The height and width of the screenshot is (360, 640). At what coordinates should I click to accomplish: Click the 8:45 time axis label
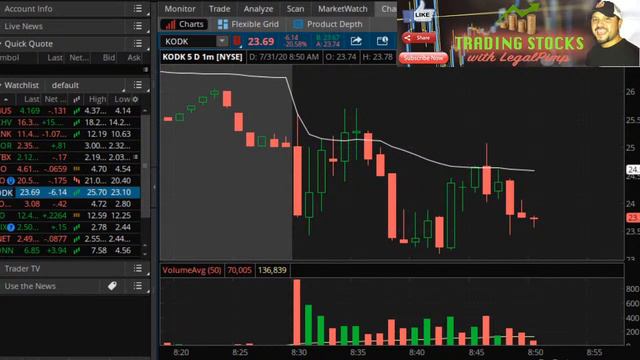tap(476, 352)
